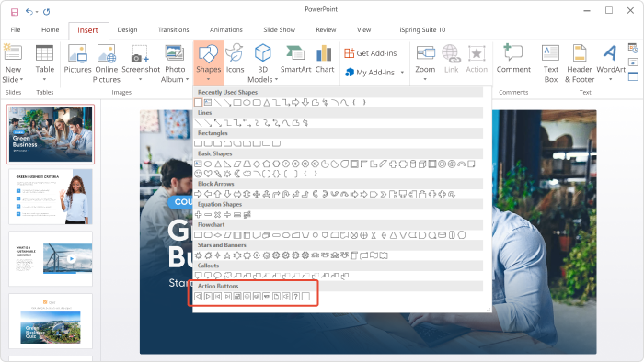Open the WordArt gallery dropdown
This screenshot has width=644, height=362.
click(x=610, y=79)
